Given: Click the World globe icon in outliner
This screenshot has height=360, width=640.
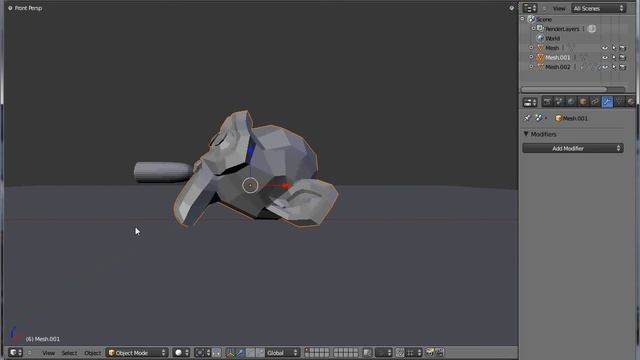Looking at the screenshot, I should tap(540, 38).
